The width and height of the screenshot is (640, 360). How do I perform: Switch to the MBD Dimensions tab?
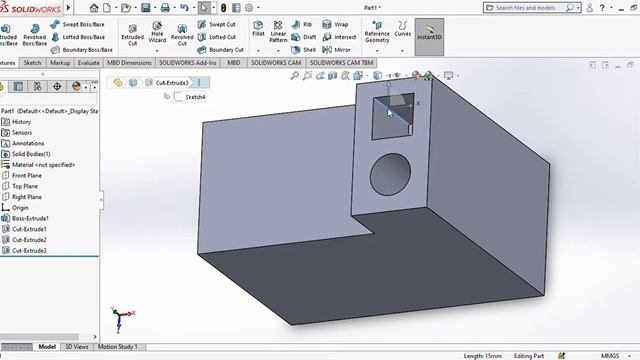(129, 63)
